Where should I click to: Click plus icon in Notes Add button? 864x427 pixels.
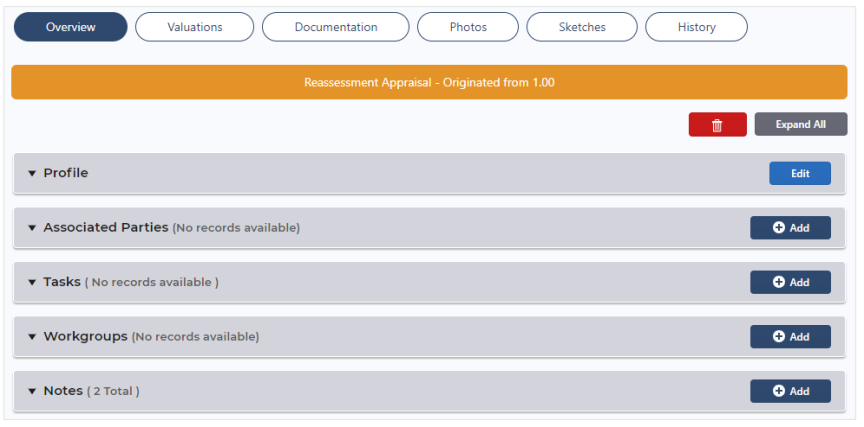pos(779,391)
